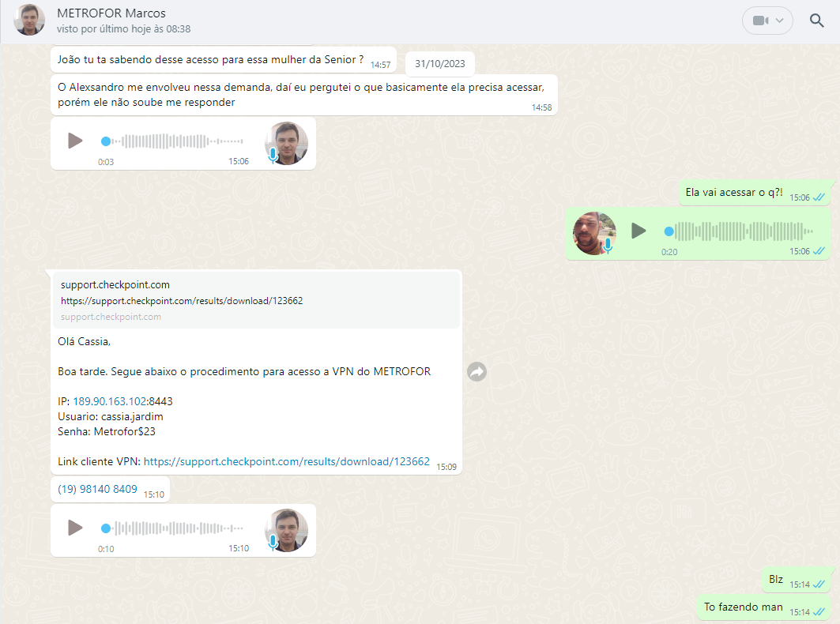The height and width of the screenshot is (624, 840).
Task: Open the VPN client download link
Action: pyautogui.click(x=287, y=461)
